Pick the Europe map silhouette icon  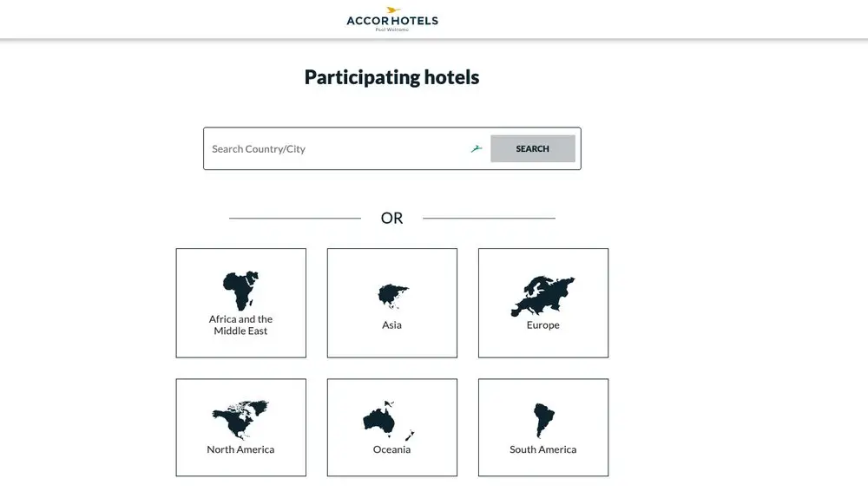(x=543, y=296)
